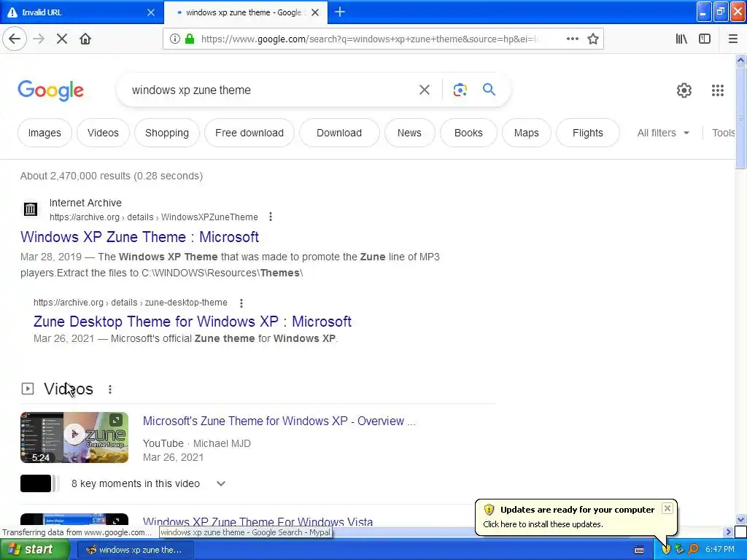
Task: Open the browser home page icon
Action: point(85,39)
